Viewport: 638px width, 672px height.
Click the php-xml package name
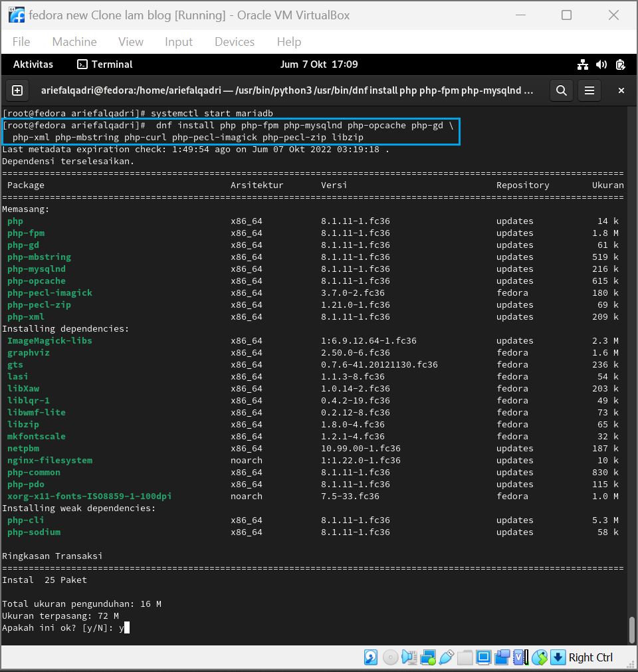click(26, 317)
